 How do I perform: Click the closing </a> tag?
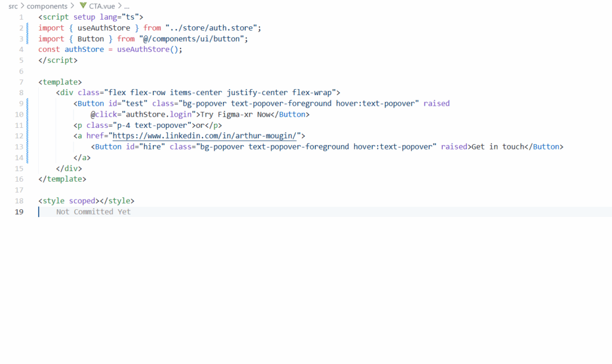[x=82, y=158]
